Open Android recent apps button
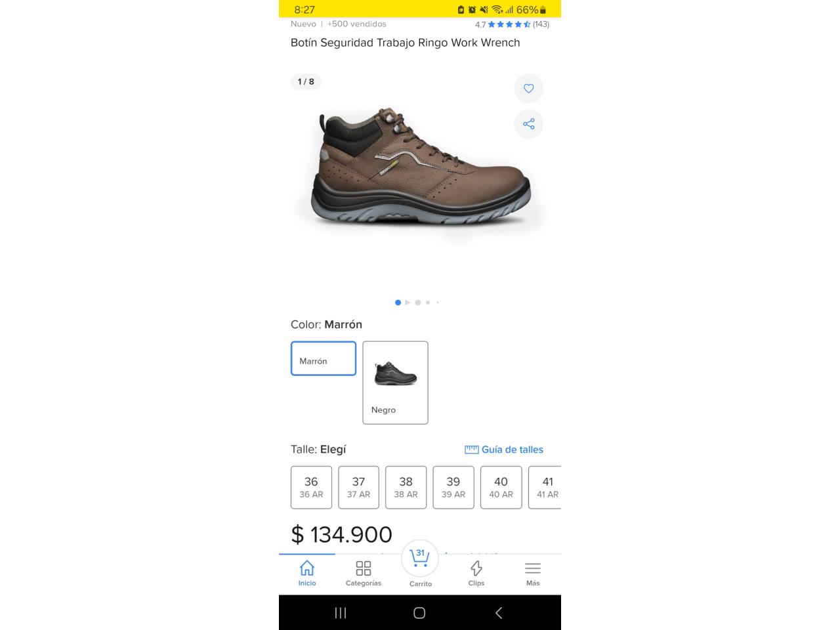840x630 pixels. pos(341,613)
